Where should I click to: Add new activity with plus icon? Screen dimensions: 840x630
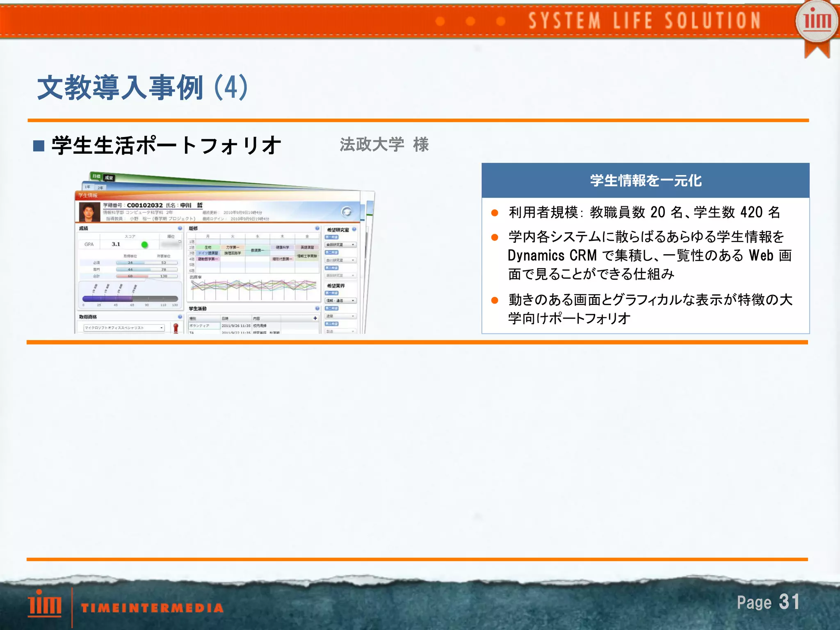coord(315,318)
